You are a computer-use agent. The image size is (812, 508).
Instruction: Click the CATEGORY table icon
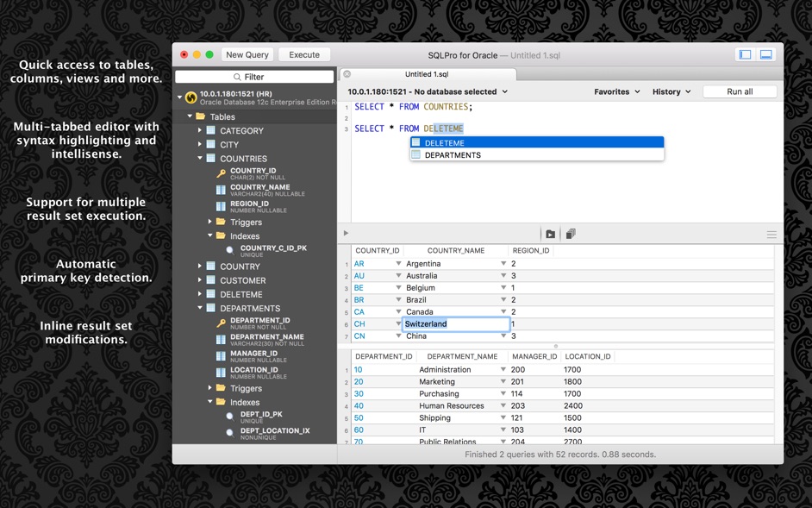pyautogui.click(x=211, y=131)
